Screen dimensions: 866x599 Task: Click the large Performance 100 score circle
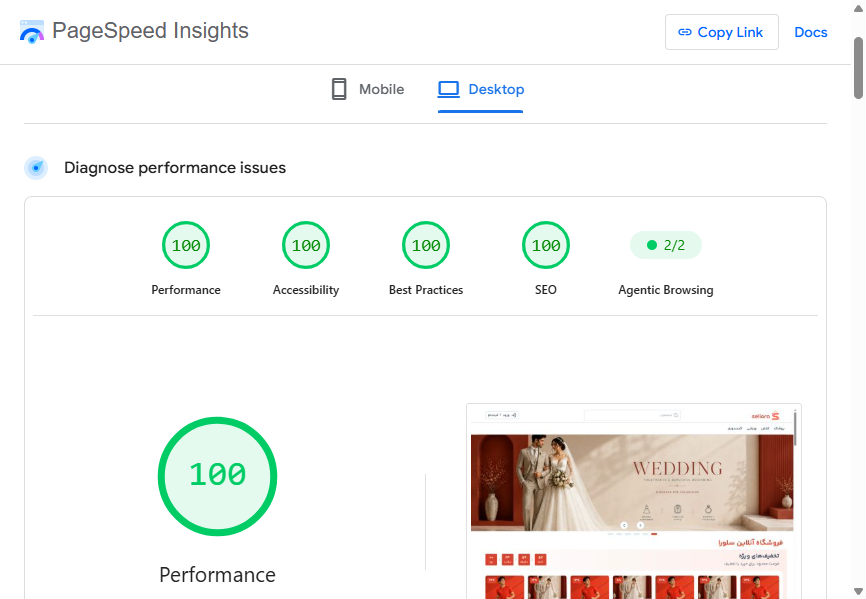point(218,476)
